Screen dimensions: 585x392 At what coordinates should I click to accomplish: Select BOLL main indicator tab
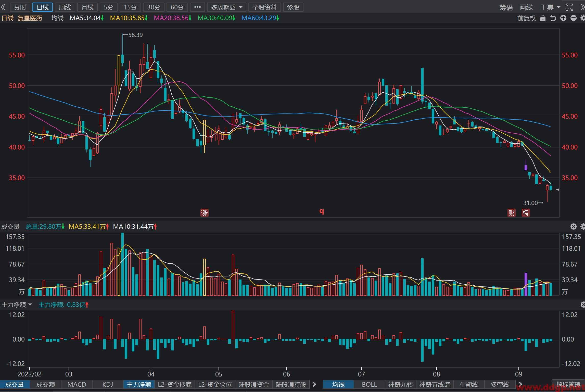tap(370, 384)
